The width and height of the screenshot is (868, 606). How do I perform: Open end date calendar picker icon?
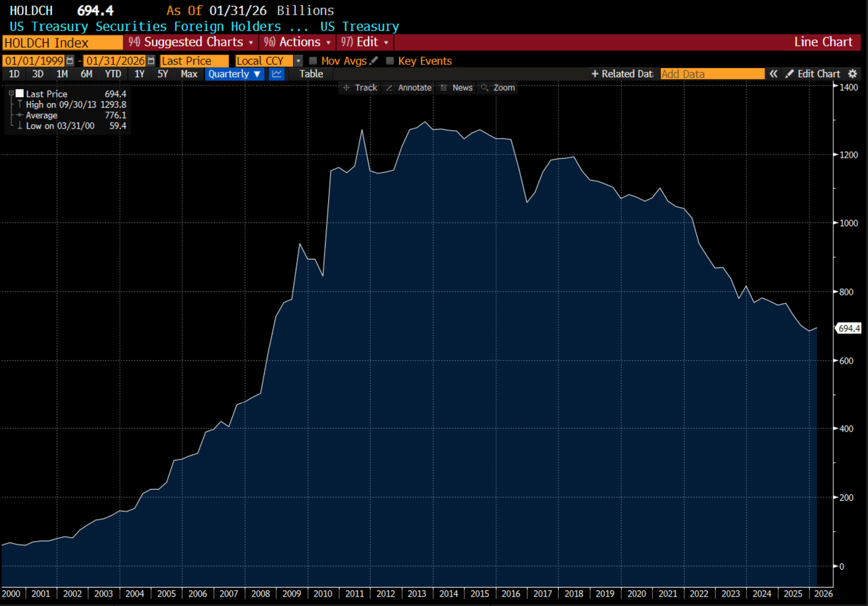tap(151, 61)
